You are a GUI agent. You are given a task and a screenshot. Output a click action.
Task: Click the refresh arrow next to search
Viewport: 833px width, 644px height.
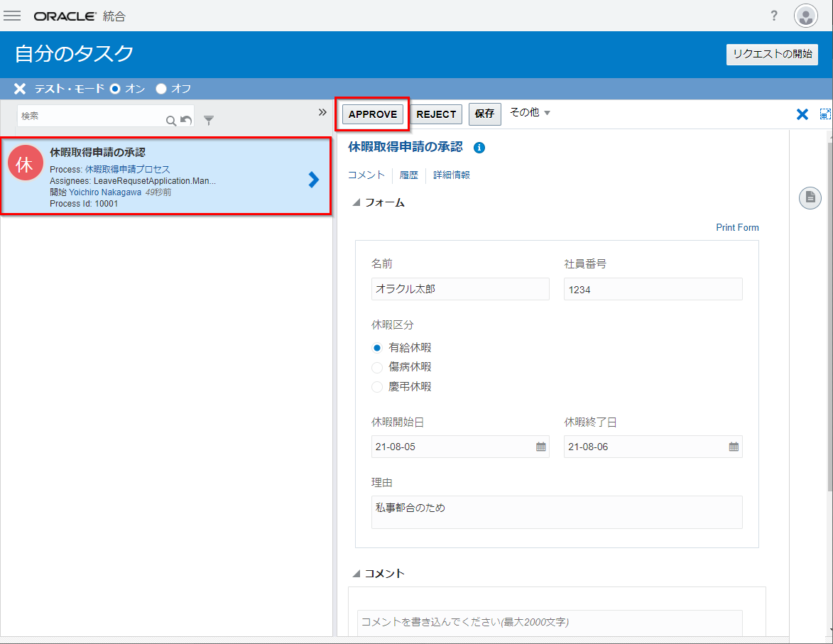tap(186, 121)
